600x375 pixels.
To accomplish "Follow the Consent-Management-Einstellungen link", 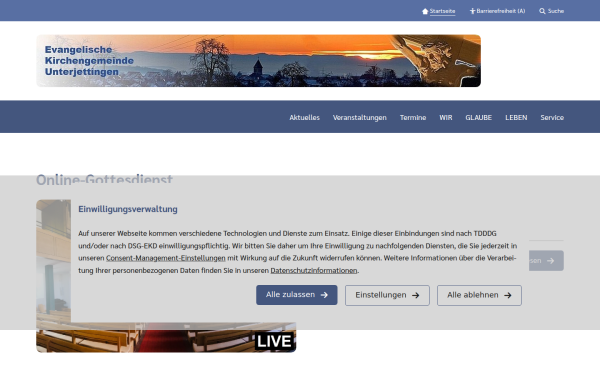I will pos(166,258).
